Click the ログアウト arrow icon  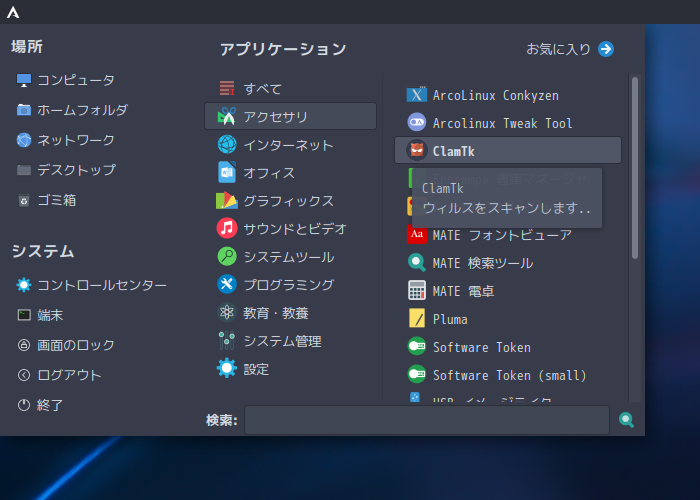(x=24, y=375)
